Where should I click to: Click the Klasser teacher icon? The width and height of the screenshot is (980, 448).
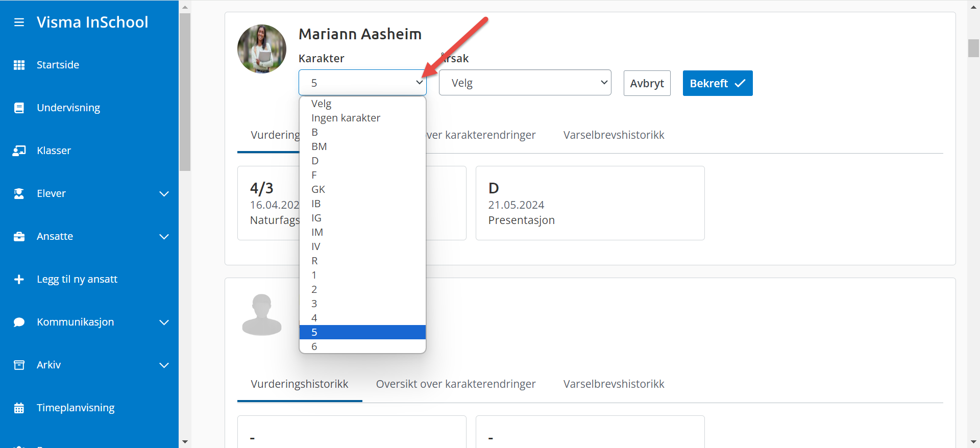(x=19, y=151)
